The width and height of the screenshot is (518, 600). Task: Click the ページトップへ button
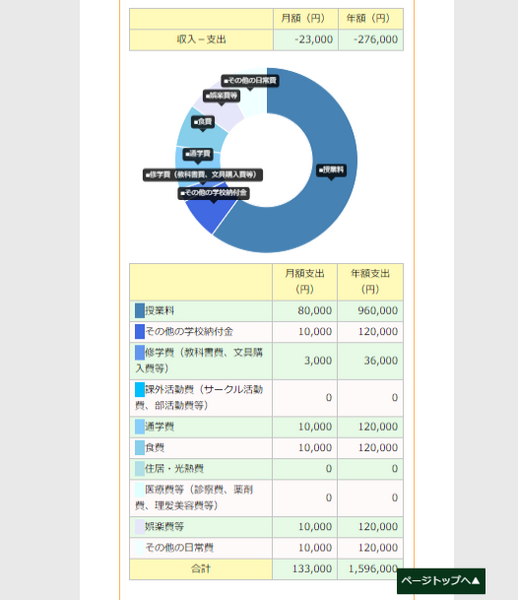tap(441, 581)
